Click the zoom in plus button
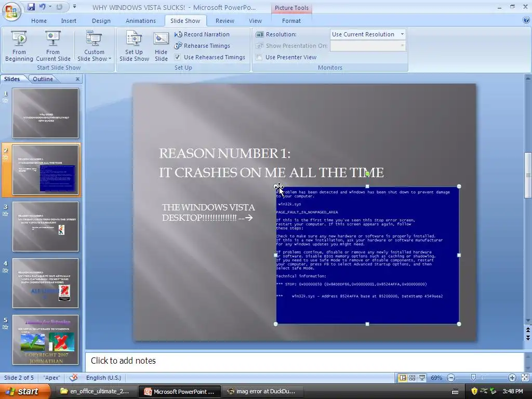The image size is (532, 399). [512, 378]
